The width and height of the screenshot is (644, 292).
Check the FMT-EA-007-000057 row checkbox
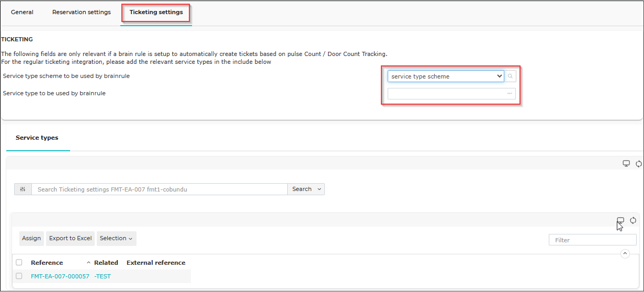(19, 276)
